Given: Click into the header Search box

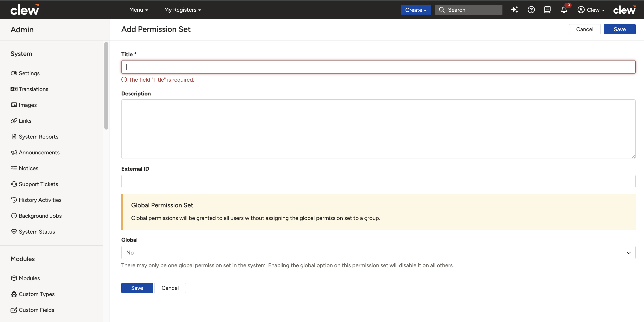Looking at the screenshot, I should click(x=469, y=10).
